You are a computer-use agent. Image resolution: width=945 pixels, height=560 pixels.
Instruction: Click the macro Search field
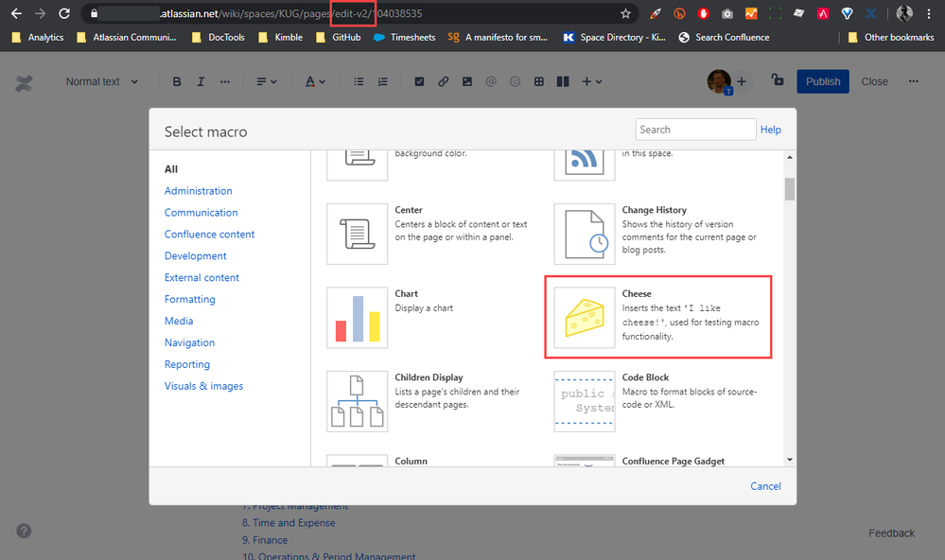[x=695, y=130]
